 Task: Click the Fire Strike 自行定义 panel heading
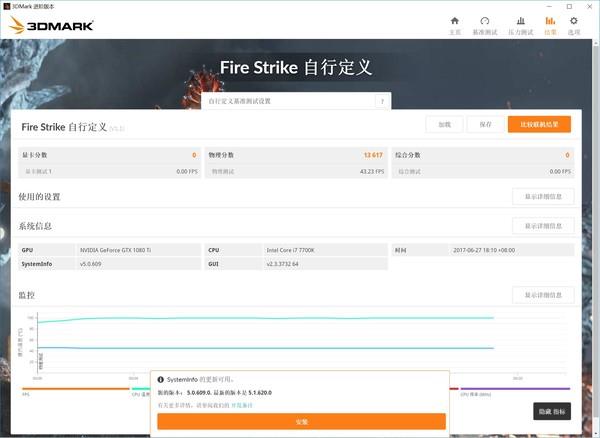click(64, 127)
